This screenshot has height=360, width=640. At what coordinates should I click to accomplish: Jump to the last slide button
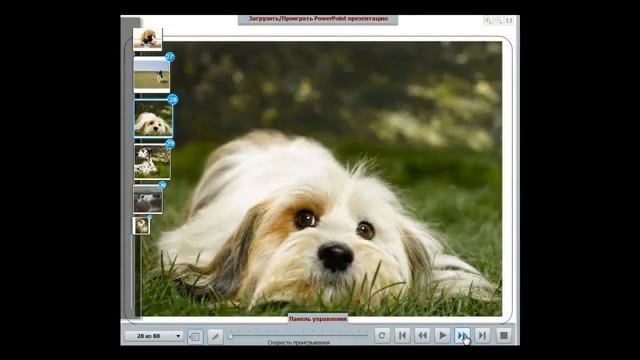482,336
